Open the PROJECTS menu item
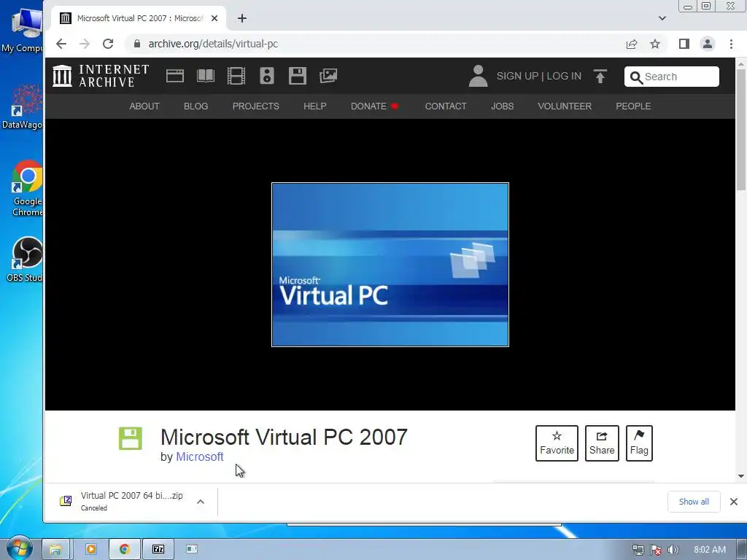 (256, 106)
